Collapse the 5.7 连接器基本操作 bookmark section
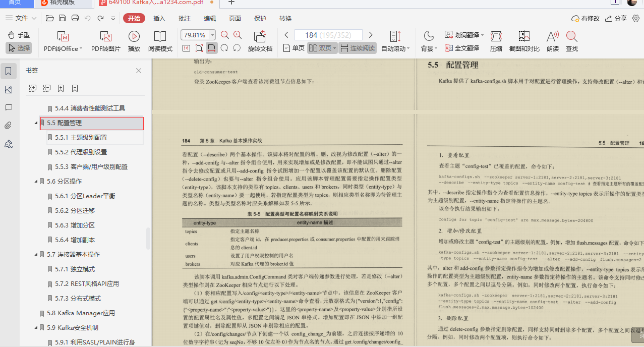 35,254
